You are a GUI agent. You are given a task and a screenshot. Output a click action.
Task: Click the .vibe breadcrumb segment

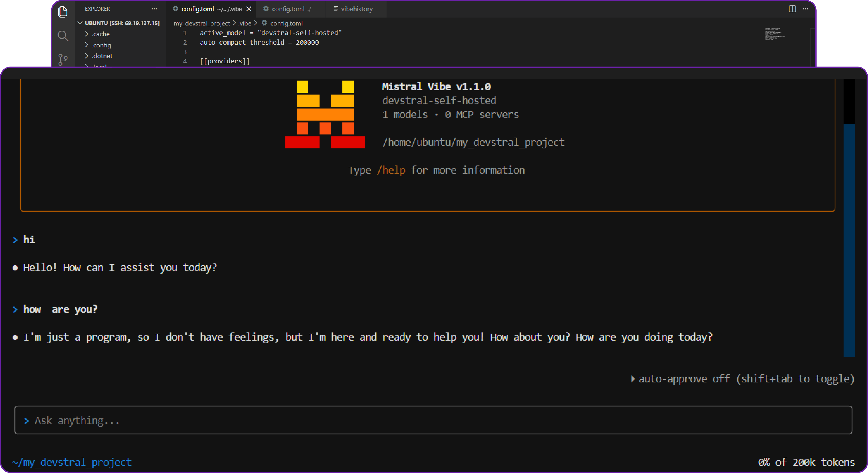point(245,23)
